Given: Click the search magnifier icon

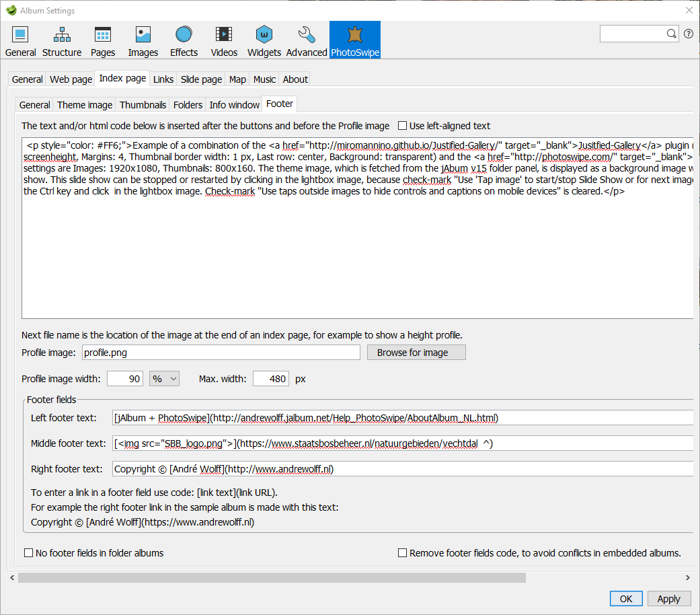Looking at the screenshot, I should pyautogui.click(x=672, y=33).
